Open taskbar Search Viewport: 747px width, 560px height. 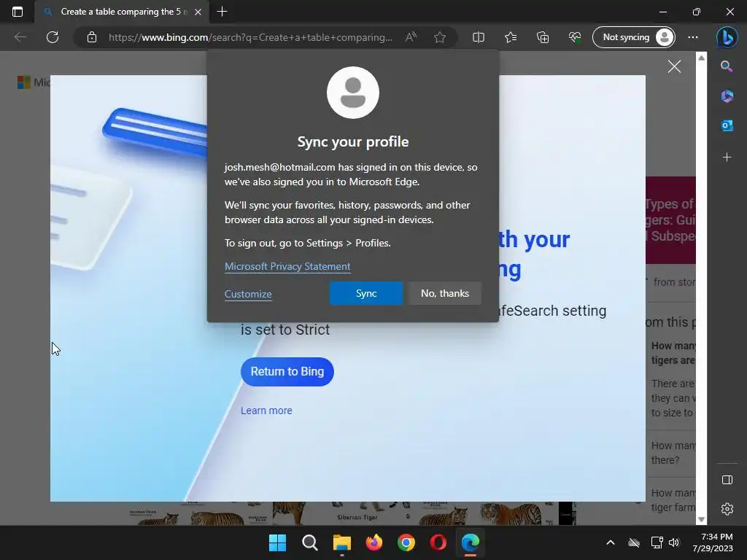[309, 542]
